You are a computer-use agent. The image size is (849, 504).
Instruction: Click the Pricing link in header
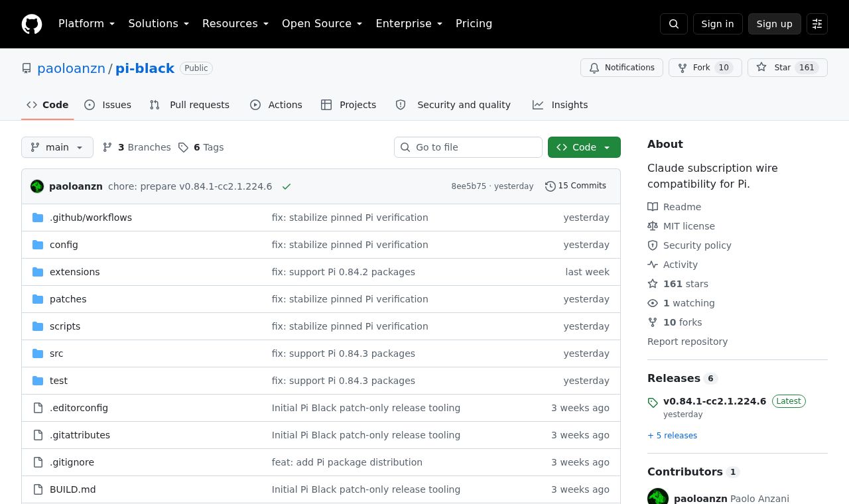point(474,24)
